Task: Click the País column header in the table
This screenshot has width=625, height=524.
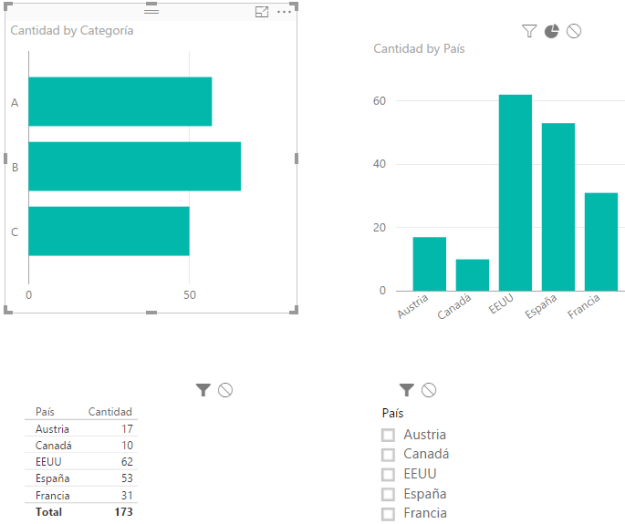Action: [x=45, y=412]
